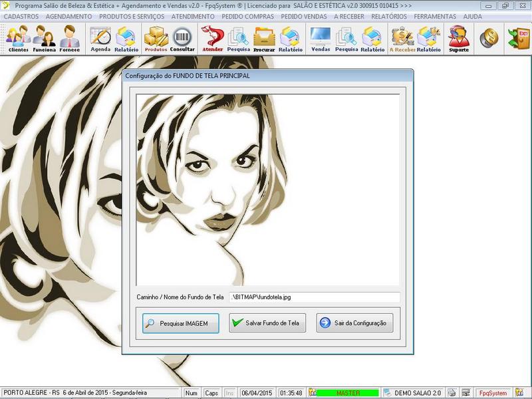
Task: Click the Exit door icon
Action: pyautogui.click(x=517, y=39)
